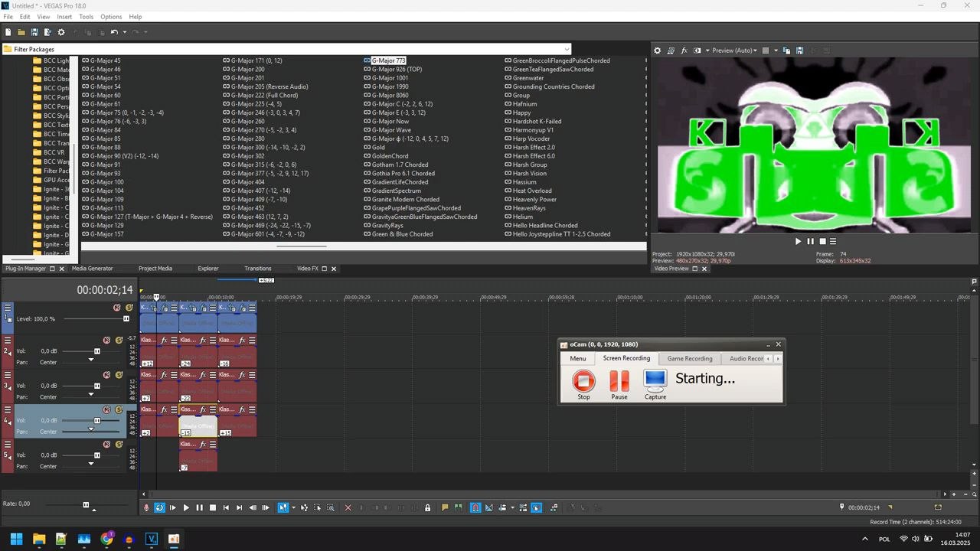Click the Undo arrow in main toolbar

click(114, 32)
